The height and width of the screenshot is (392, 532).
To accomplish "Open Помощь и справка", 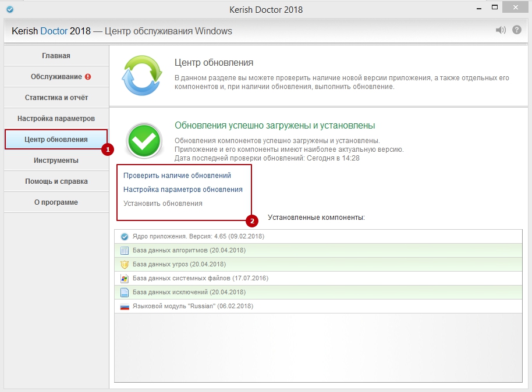I will click(x=56, y=181).
